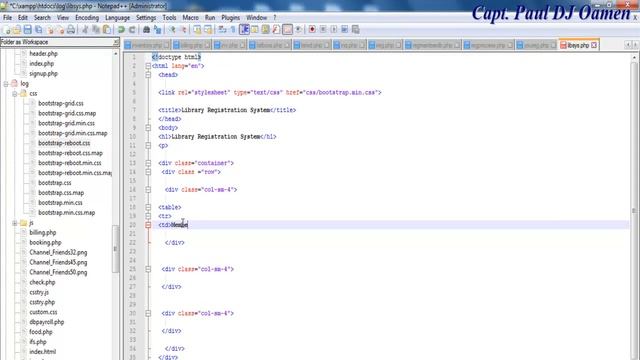Close the libsys.php tab

point(594,45)
